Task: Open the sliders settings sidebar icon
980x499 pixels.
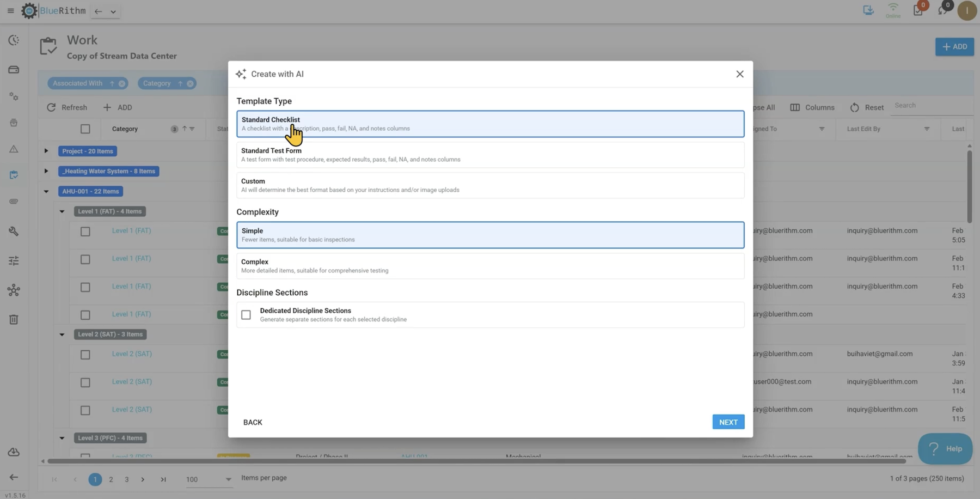Action: pos(14,261)
